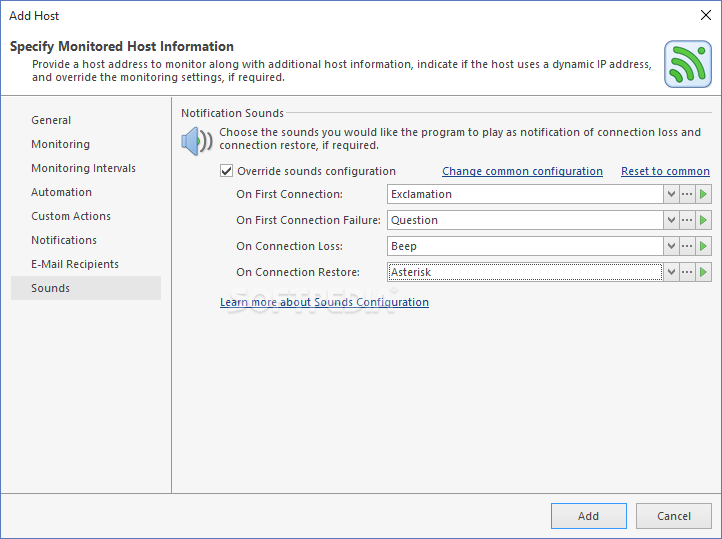Play the On First Connection Failure sound
The width and height of the screenshot is (722, 539).
point(703,220)
